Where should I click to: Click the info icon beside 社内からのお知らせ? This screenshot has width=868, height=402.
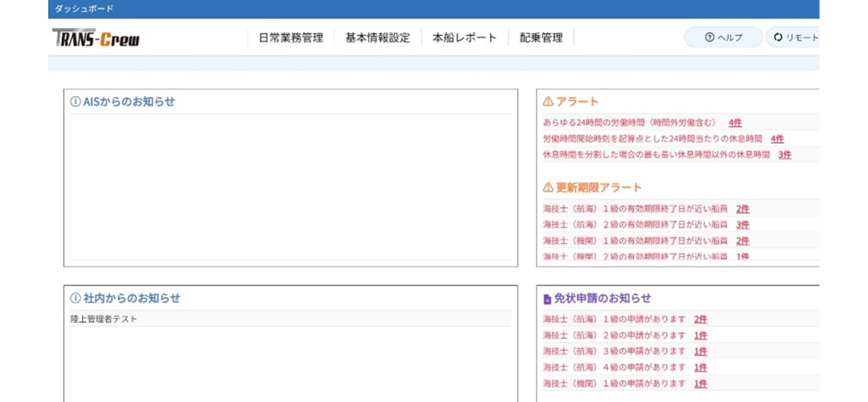click(75, 299)
